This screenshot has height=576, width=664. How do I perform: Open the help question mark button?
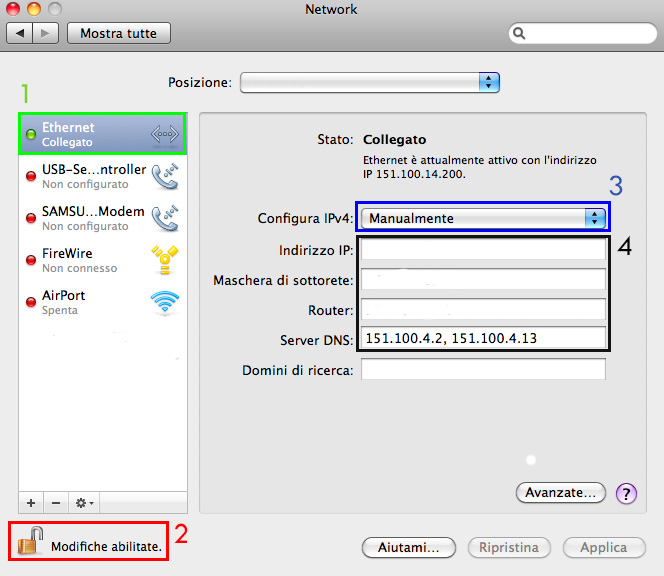pos(627,493)
